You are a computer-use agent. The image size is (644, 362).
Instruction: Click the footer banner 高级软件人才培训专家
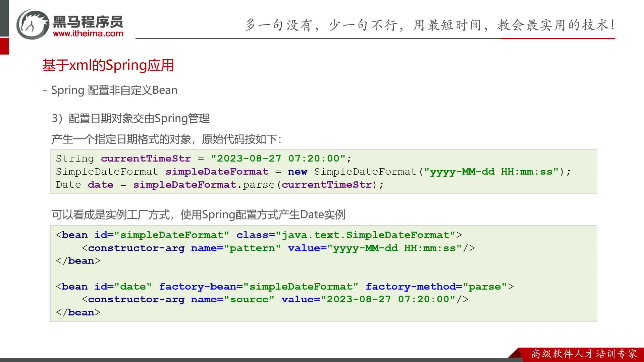[584, 354]
